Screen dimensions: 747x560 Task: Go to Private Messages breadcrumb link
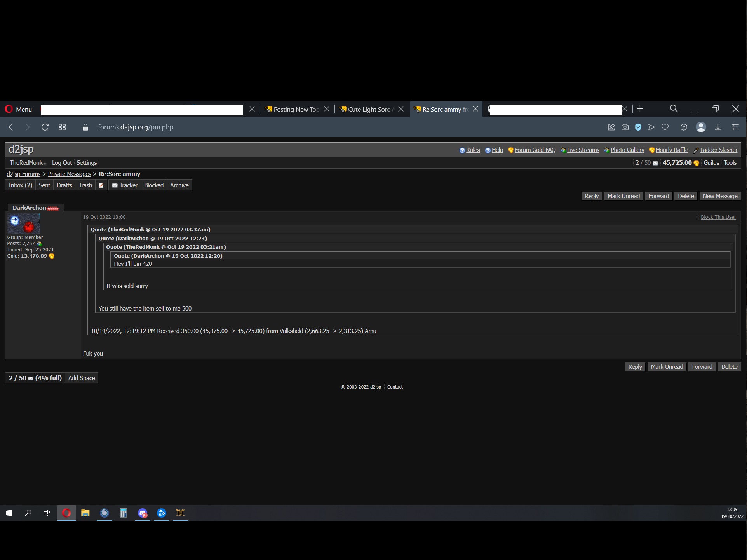(70, 174)
